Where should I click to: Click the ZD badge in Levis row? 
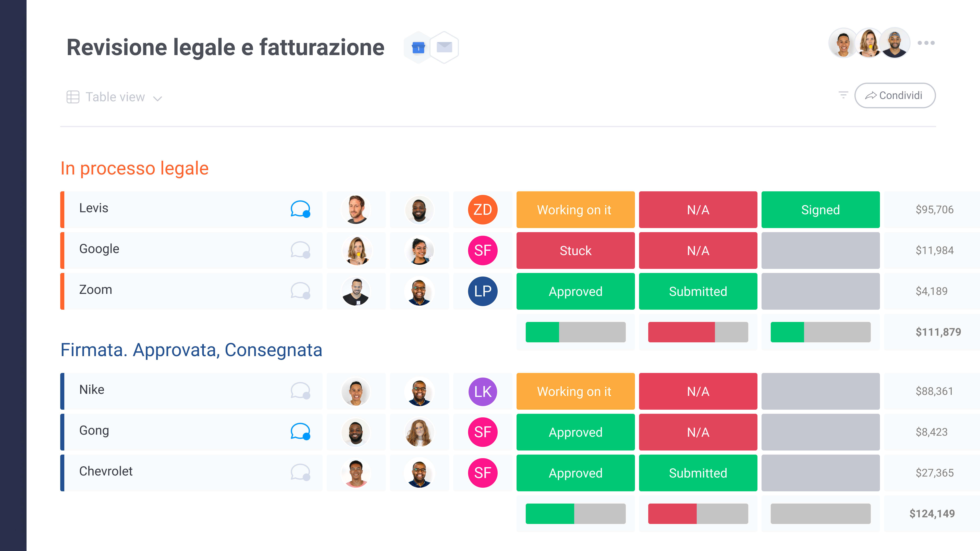(483, 209)
